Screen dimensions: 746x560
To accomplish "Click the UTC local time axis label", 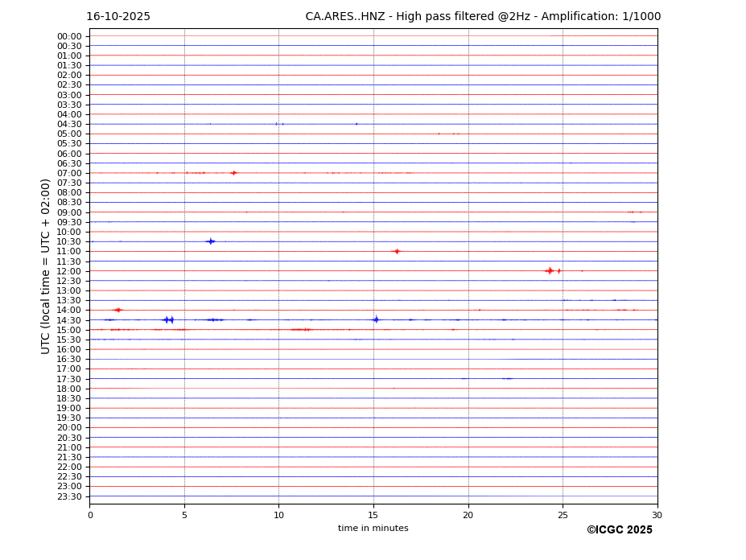I will click(x=46, y=266).
